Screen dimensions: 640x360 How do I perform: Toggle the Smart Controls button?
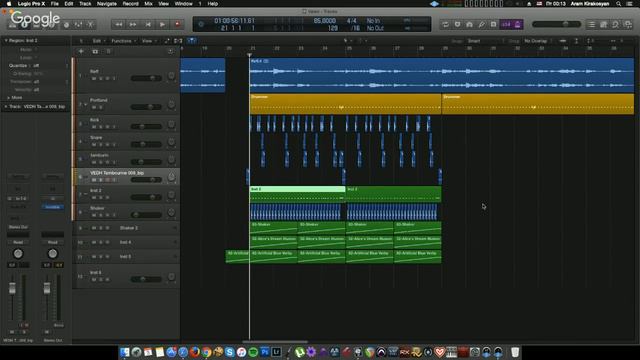coord(67,25)
